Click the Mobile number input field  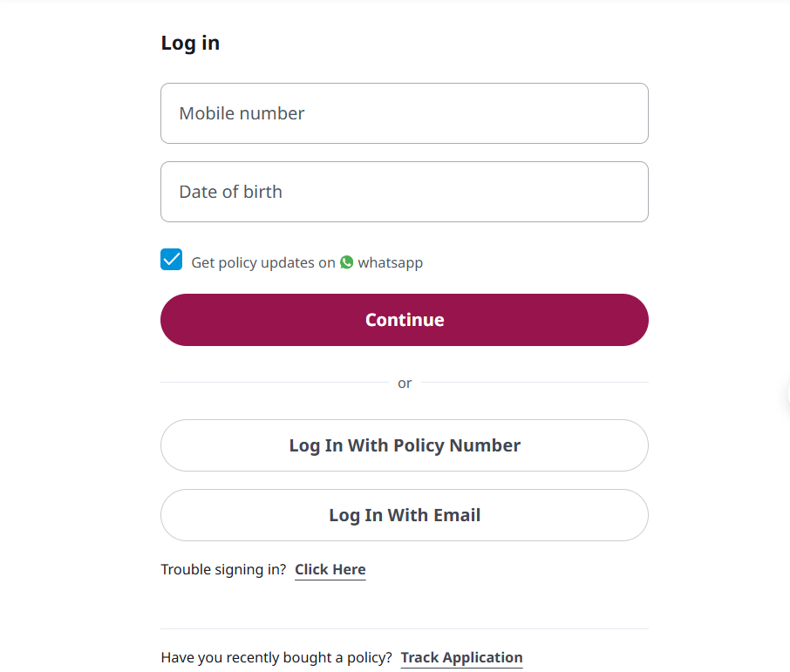pyautogui.click(x=405, y=113)
